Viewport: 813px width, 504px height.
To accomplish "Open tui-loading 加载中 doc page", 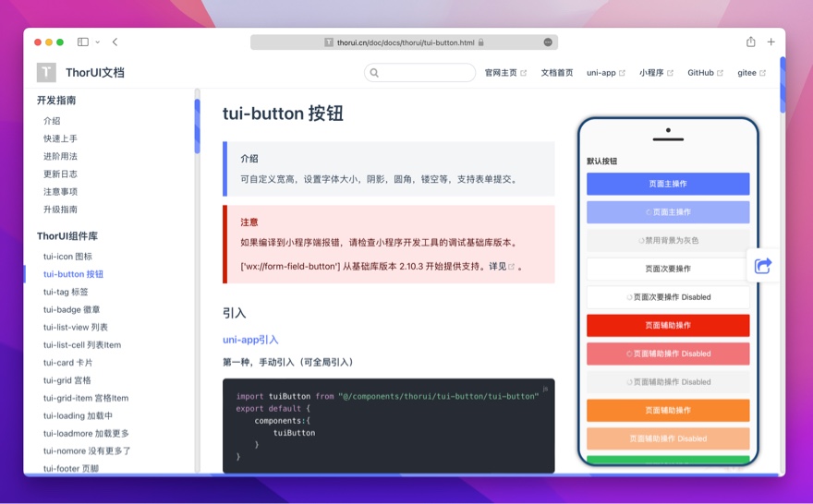I will [x=78, y=415].
